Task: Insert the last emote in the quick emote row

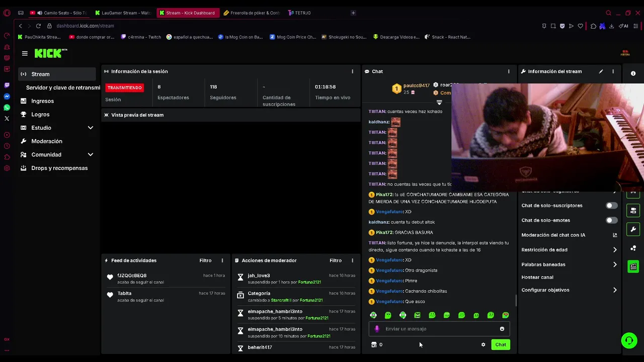Action: [505, 315]
